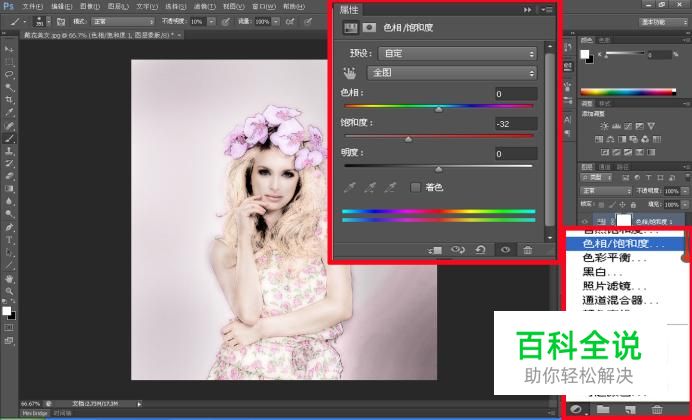Viewport: 692px width, 420px height.
Task: Open the brush preset picker dropdown
Action: click(x=49, y=21)
